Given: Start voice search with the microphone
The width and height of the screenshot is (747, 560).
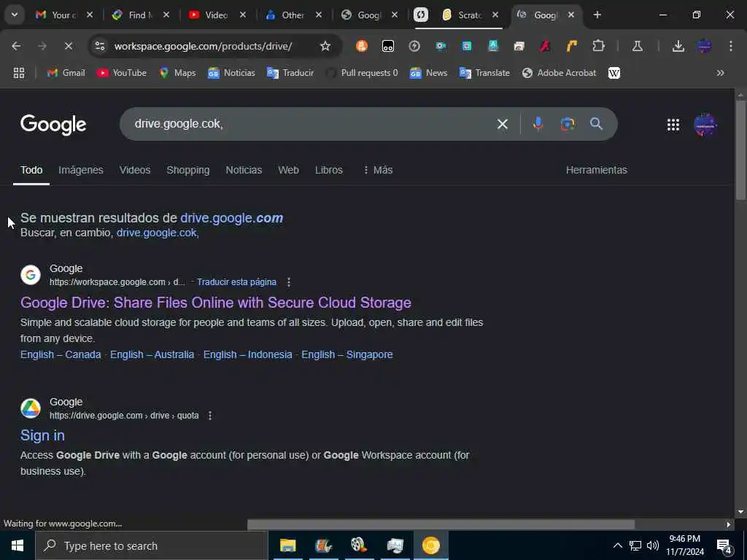Looking at the screenshot, I should (538, 124).
